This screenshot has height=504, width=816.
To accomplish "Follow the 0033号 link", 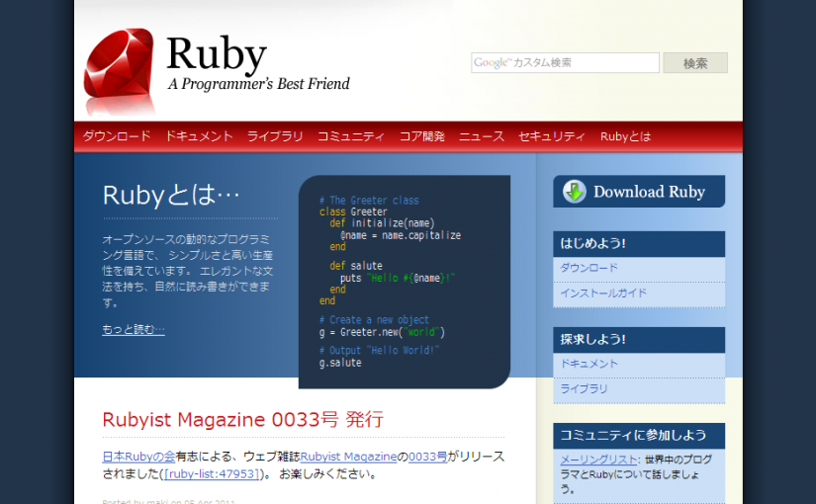I will point(427,457).
